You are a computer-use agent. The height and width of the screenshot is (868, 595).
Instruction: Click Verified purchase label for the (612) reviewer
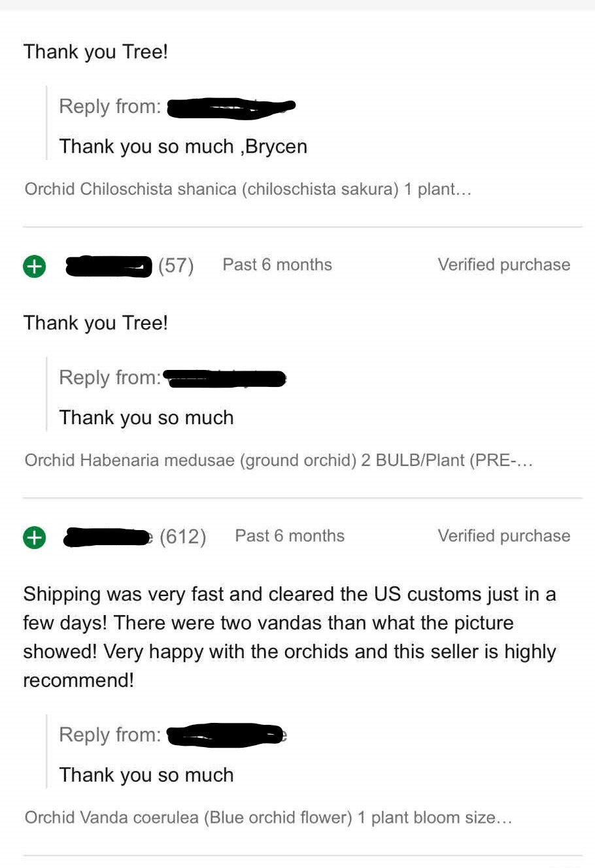click(503, 536)
